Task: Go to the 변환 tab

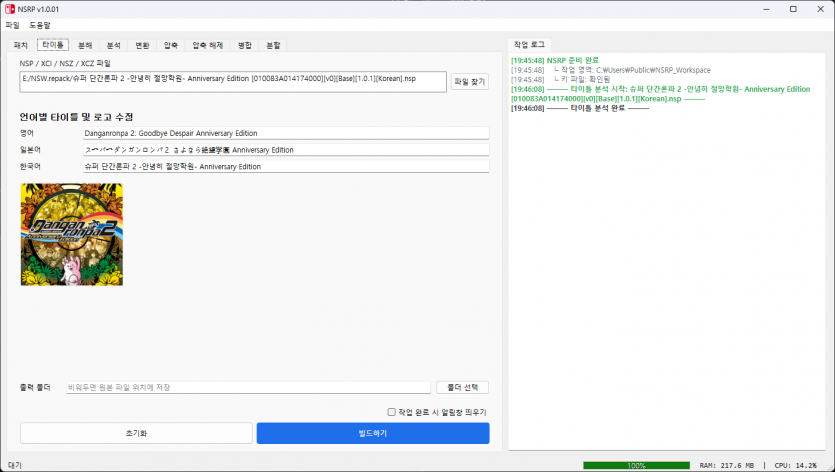Action: (x=142, y=45)
